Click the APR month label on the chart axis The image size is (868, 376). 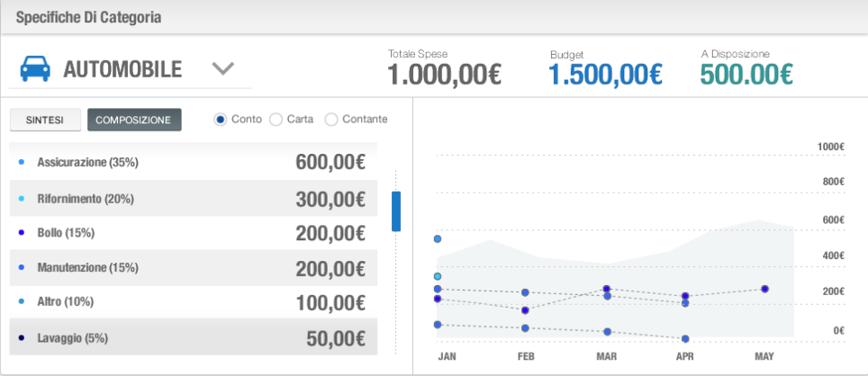pyautogui.click(x=685, y=356)
